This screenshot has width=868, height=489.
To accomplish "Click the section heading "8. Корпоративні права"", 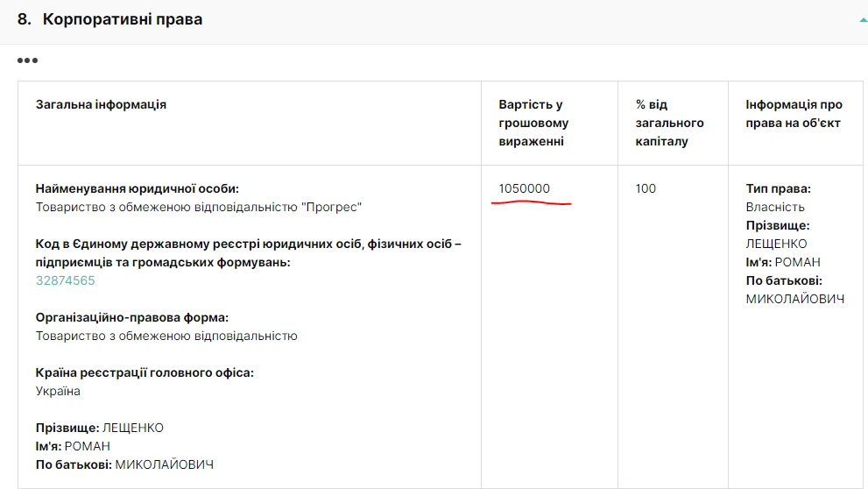I will pos(109,19).
